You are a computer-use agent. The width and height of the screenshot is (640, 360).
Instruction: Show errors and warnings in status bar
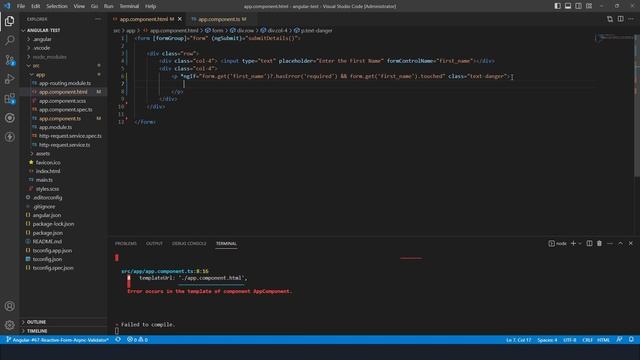click(x=138, y=340)
